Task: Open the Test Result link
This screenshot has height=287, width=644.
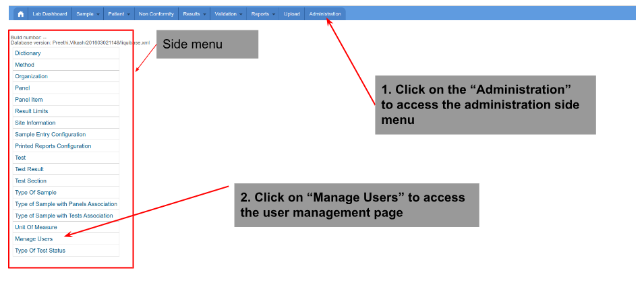Action: (x=29, y=169)
